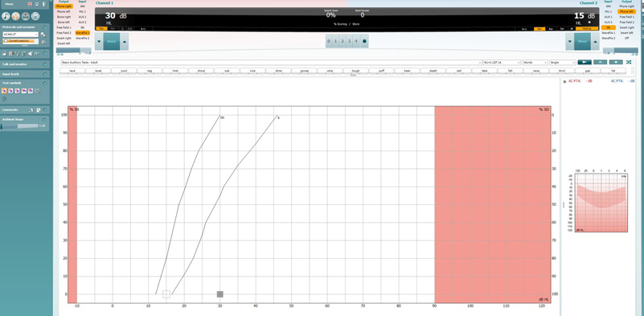Click the Channel 1 Stimuli button
The width and height of the screenshot is (644, 316).
[x=112, y=42]
